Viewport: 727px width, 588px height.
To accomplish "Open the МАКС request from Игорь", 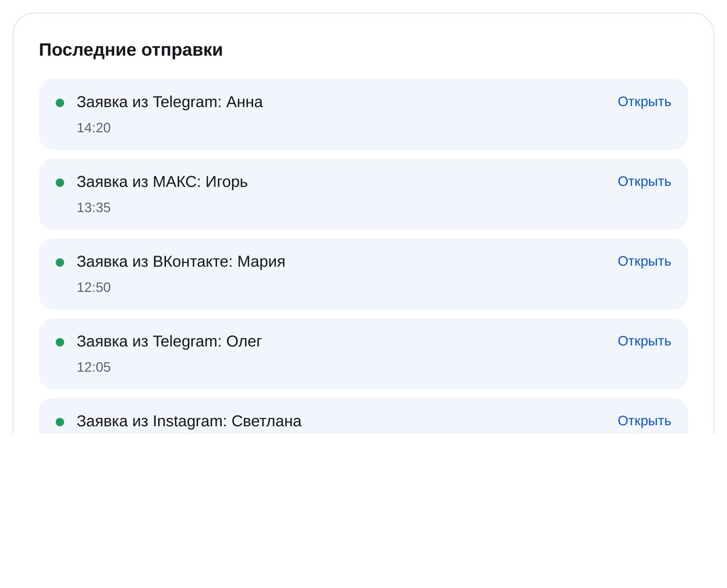I will 644,182.
